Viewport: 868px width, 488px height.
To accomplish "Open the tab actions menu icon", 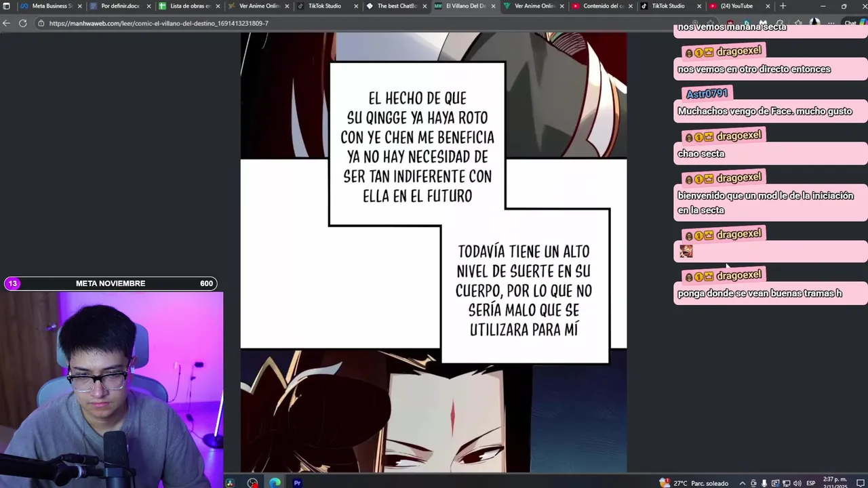I will pyautogui.click(x=6, y=6).
